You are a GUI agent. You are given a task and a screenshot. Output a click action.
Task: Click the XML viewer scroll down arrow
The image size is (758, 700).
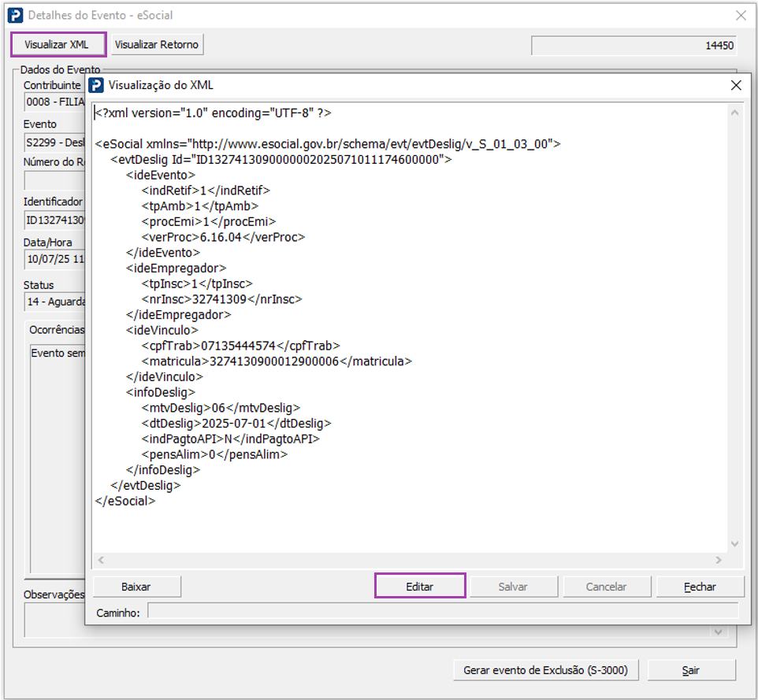click(735, 544)
